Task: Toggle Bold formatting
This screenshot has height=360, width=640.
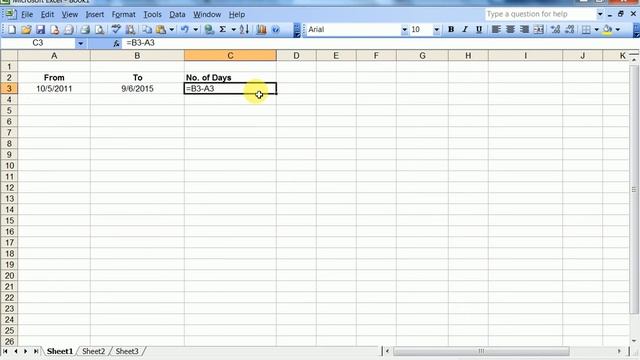Action: pyautogui.click(x=451, y=29)
